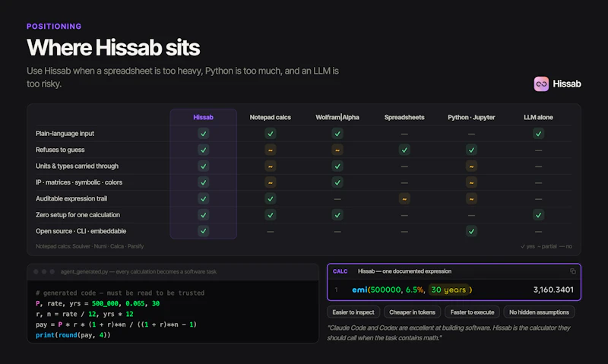Click the 'P, rate, yrs' assignment code line
Image resolution: width=608 pixels, height=364 pixels.
click(97, 303)
